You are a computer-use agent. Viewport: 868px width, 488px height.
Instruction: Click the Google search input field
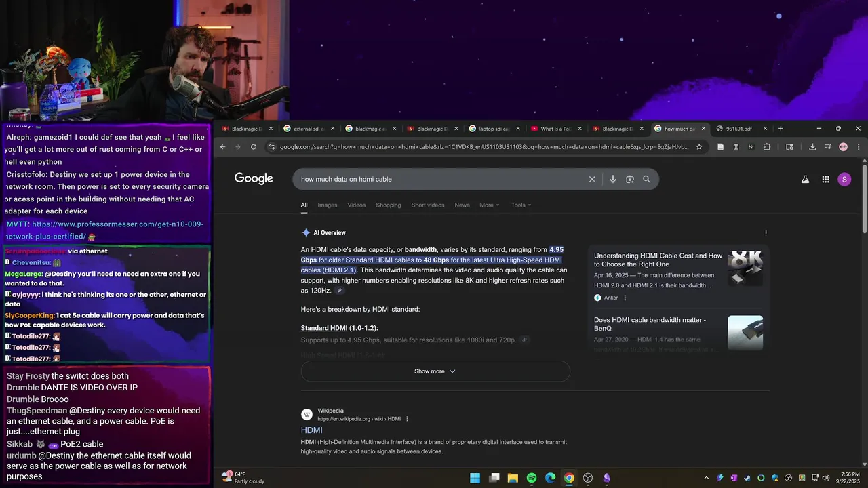441,179
